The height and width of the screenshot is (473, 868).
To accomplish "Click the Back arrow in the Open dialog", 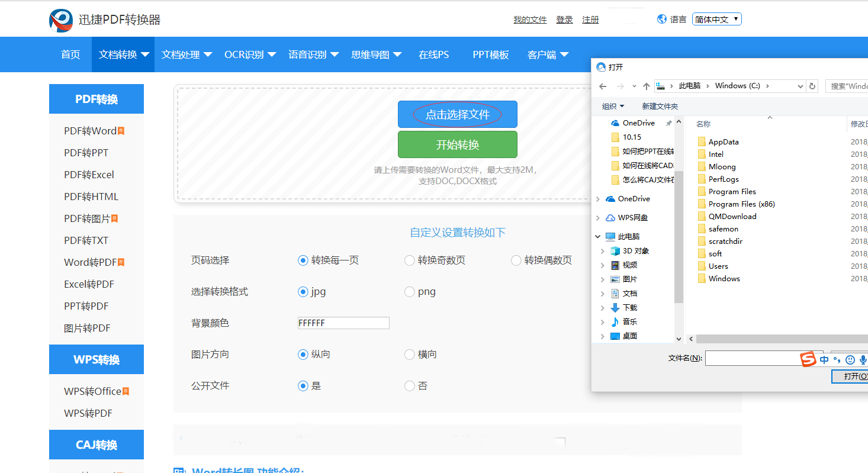I will click(x=603, y=86).
